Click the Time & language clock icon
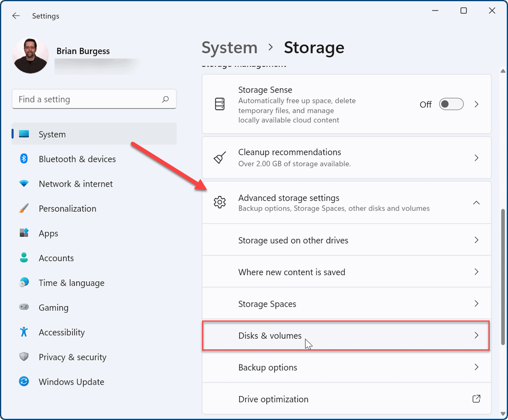 pyautogui.click(x=24, y=283)
